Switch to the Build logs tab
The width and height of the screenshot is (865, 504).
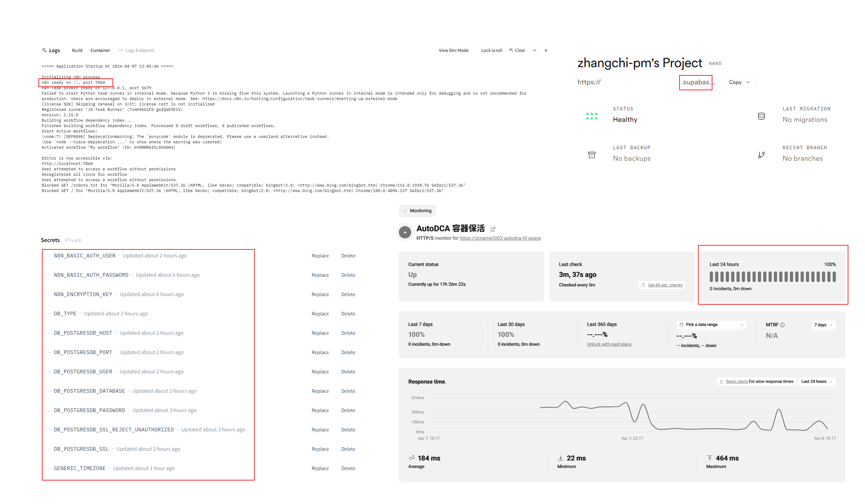coord(77,50)
